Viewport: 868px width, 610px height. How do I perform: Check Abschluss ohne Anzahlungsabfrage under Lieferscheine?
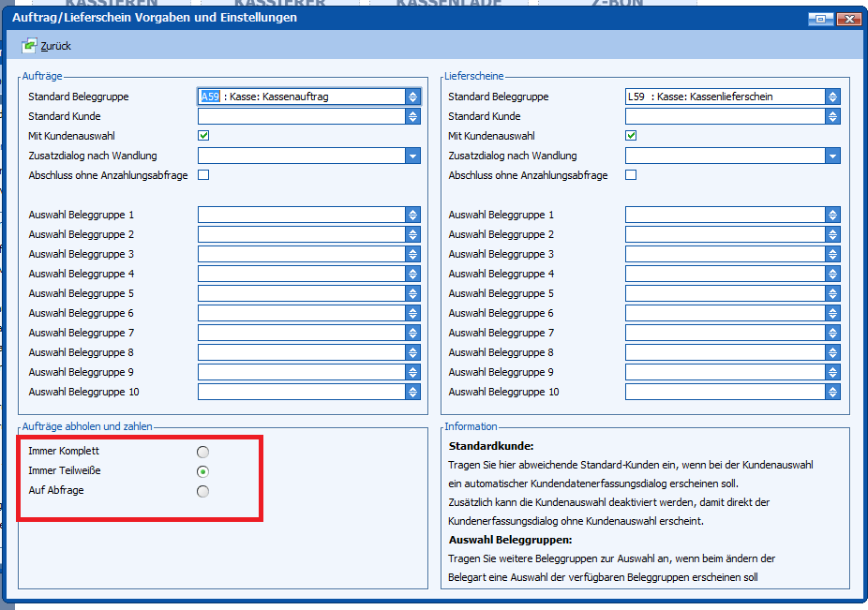tap(631, 175)
